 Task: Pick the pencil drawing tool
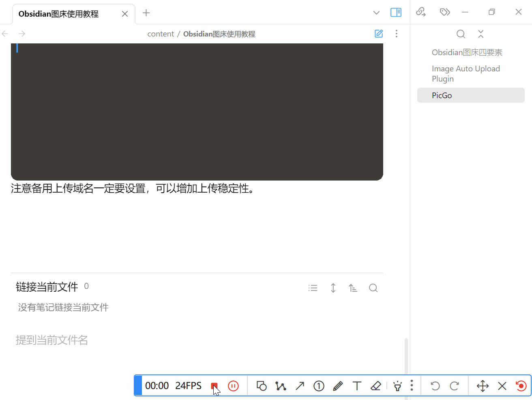pyautogui.click(x=338, y=386)
